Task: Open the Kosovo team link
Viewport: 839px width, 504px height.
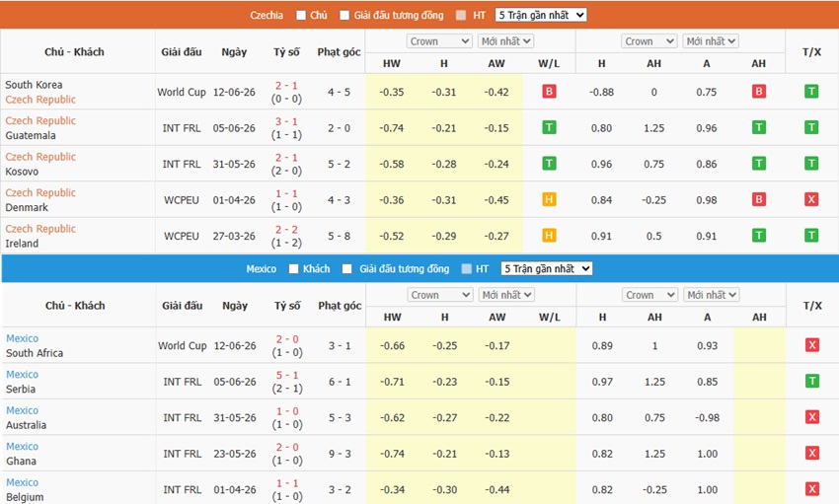Action: (22, 171)
